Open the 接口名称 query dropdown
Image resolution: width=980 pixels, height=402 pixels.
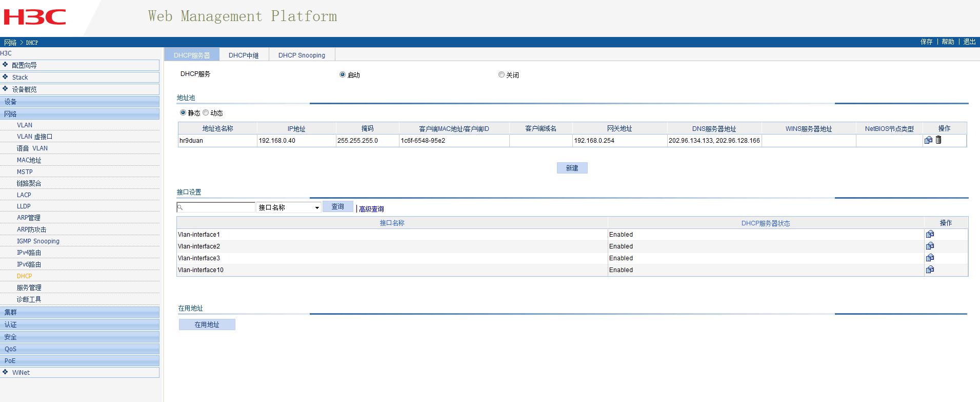(x=289, y=207)
